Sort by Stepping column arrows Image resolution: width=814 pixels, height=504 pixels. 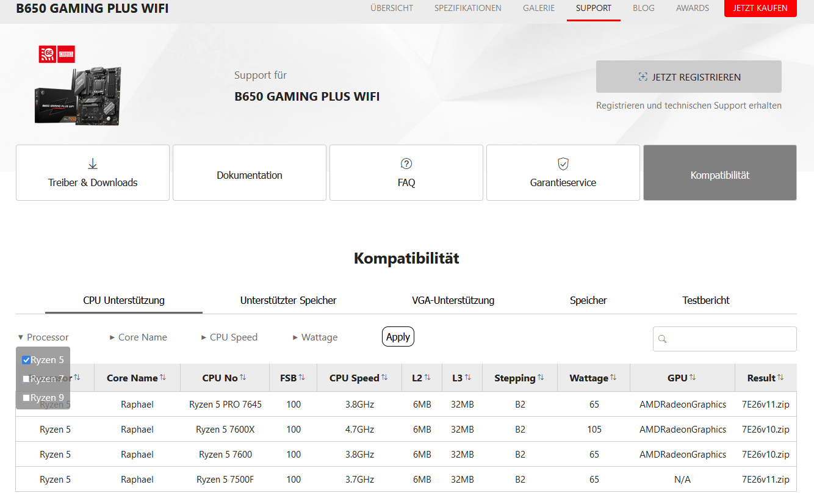542,378
